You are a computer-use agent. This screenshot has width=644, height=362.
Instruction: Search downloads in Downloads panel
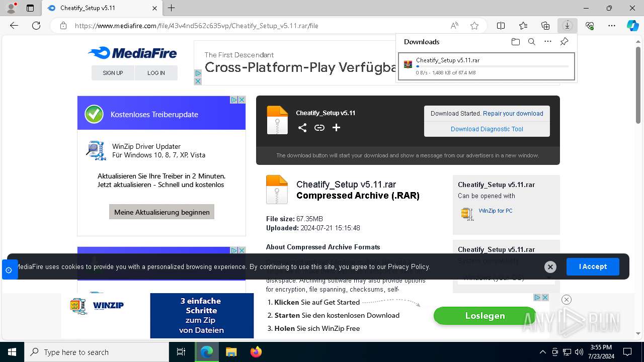tap(531, 42)
